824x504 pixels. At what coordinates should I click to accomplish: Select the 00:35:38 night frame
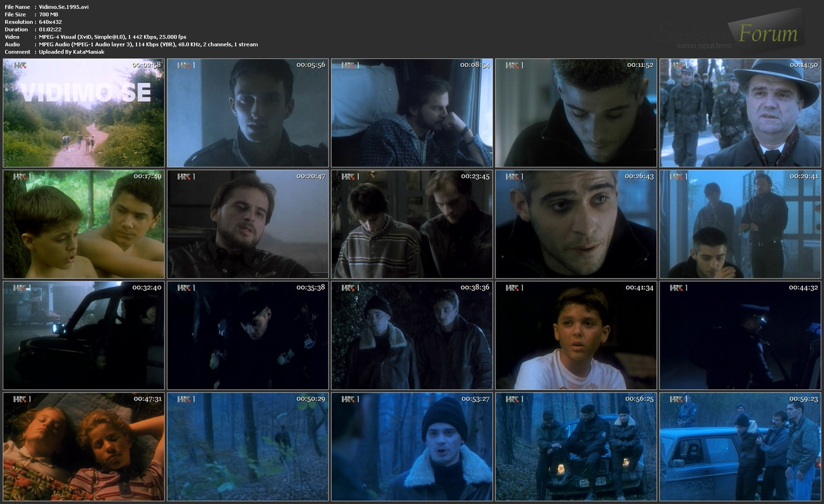248,335
